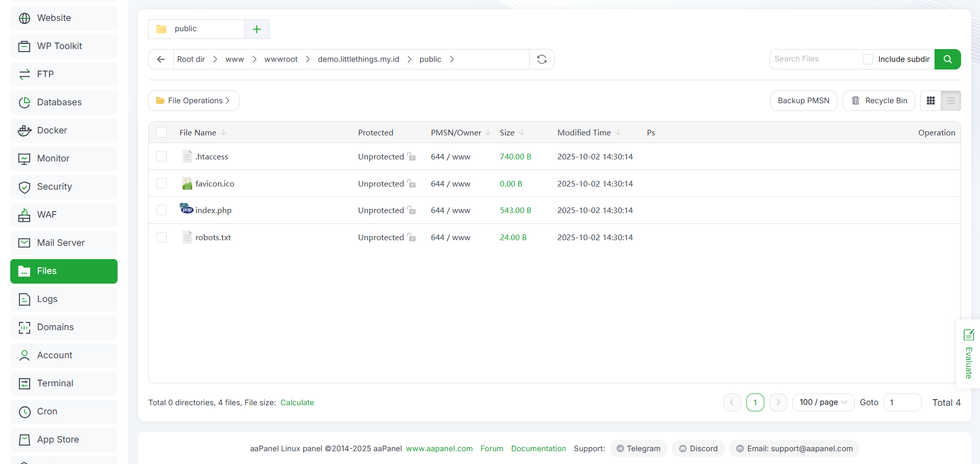Open the Monitor page
Image resolution: width=980 pixels, height=464 pixels.
click(x=64, y=158)
